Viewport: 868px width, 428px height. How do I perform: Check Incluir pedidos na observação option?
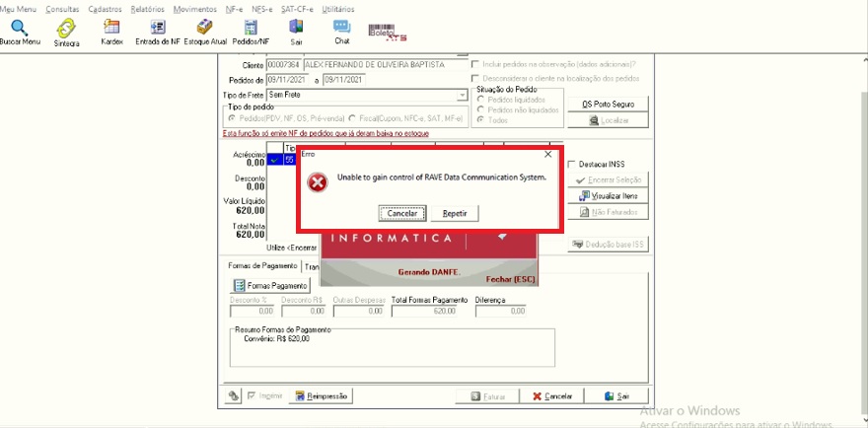(475, 65)
